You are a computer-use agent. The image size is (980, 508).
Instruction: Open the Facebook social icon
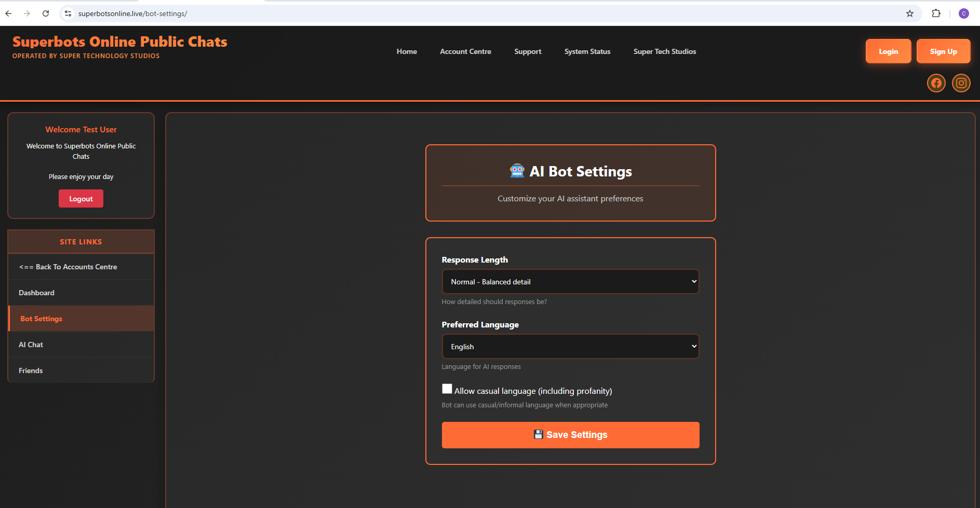(936, 83)
